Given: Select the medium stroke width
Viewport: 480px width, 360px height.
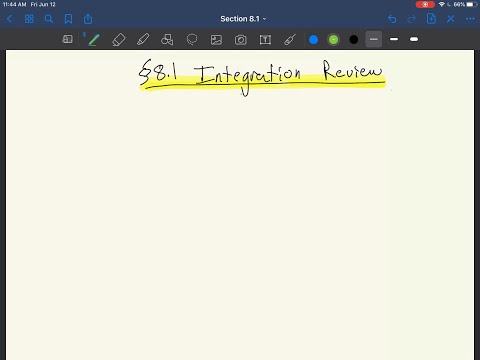Looking at the screenshot, I should (394, 39).
